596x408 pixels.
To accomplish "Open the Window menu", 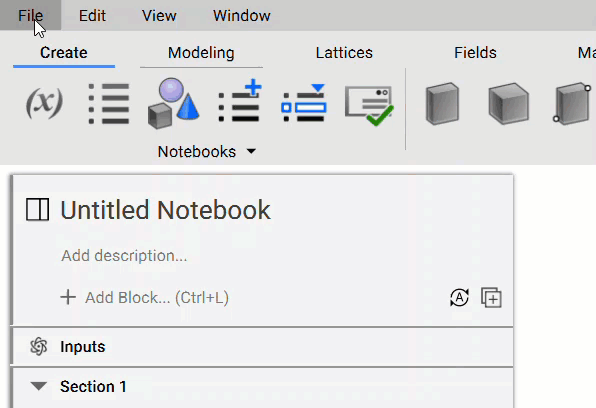I will [242, 16].
